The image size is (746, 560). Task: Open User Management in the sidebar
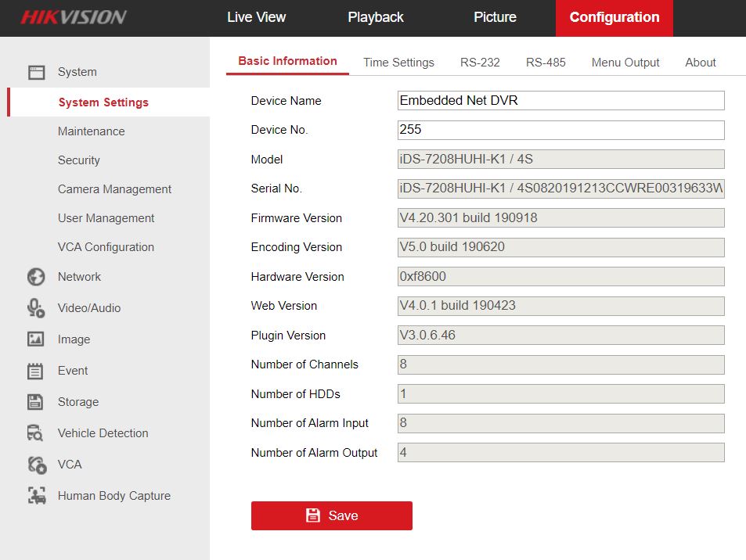(106, 218)
